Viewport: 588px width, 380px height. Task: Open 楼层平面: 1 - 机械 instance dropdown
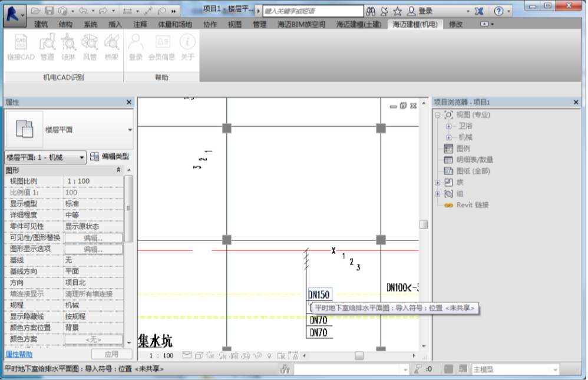pyautogui.click(x=81, y=157)
